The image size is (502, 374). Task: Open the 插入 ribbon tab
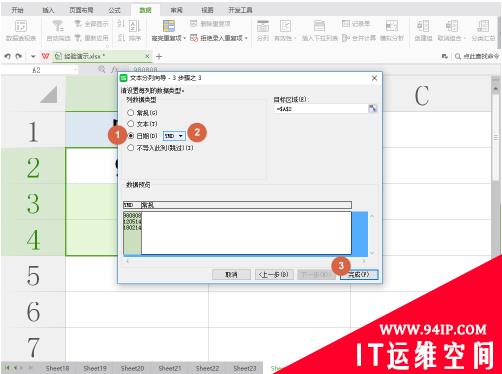[x=48, y=10]
